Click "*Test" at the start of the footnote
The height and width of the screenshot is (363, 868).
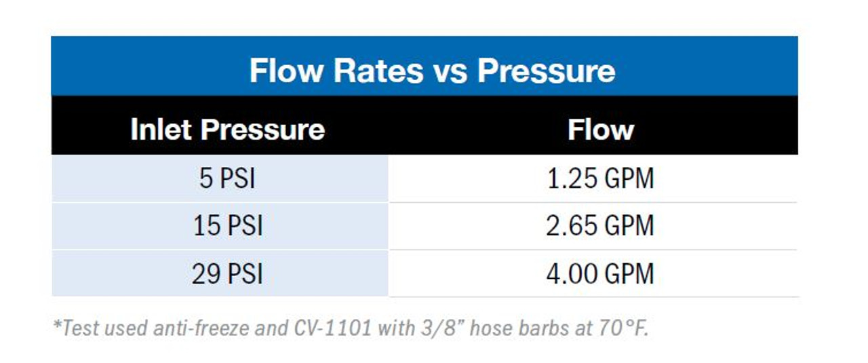74,328
